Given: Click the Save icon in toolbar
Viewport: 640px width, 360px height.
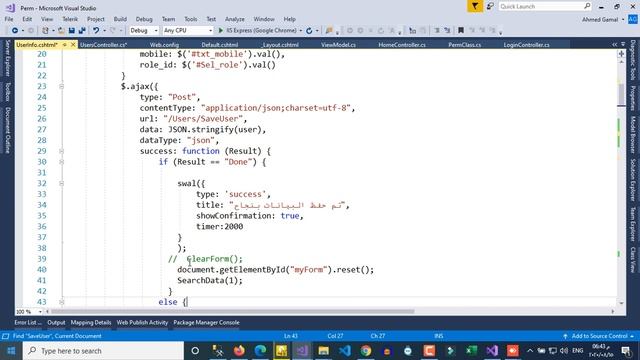Looking at the screenshot, I should 72,31.
